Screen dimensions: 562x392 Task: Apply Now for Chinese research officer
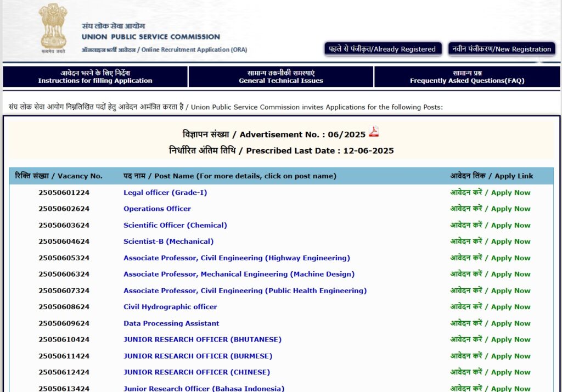tap(490, 372)
